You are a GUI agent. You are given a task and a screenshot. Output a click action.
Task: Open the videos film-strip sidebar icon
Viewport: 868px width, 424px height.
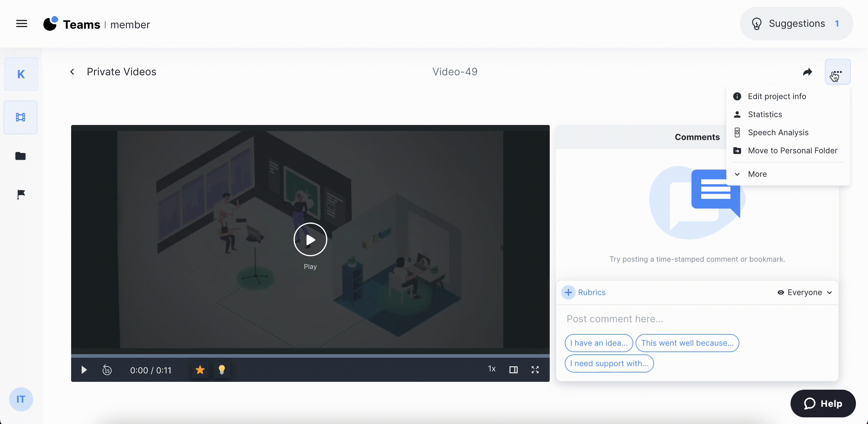20,117
